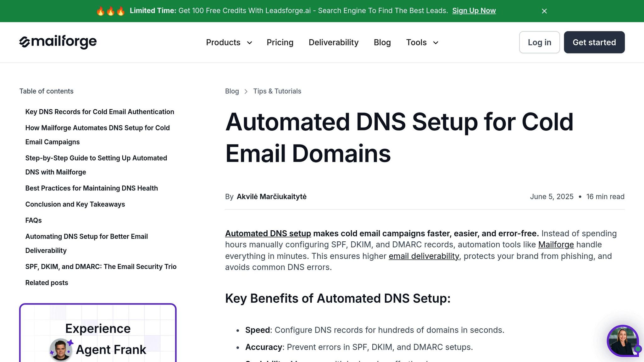Jump to FAQs in table of contents
644x362 pixels.
coord(33,220)
